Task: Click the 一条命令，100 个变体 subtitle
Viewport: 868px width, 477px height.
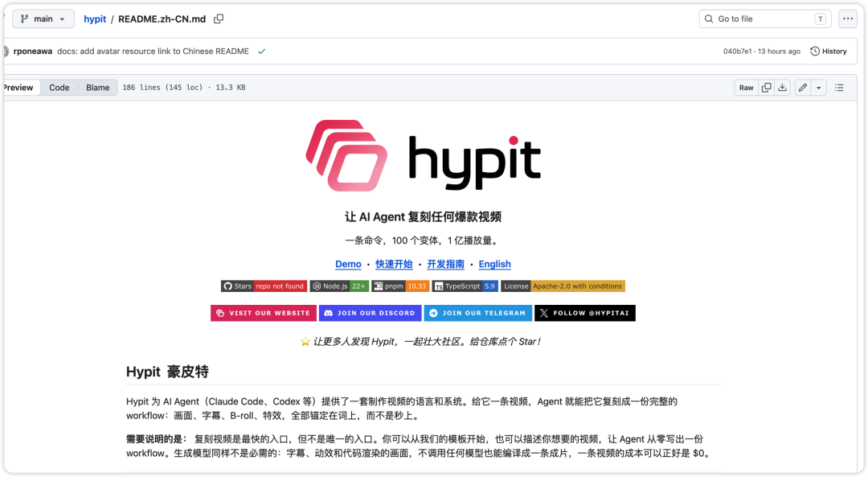Action: (423, 241)
